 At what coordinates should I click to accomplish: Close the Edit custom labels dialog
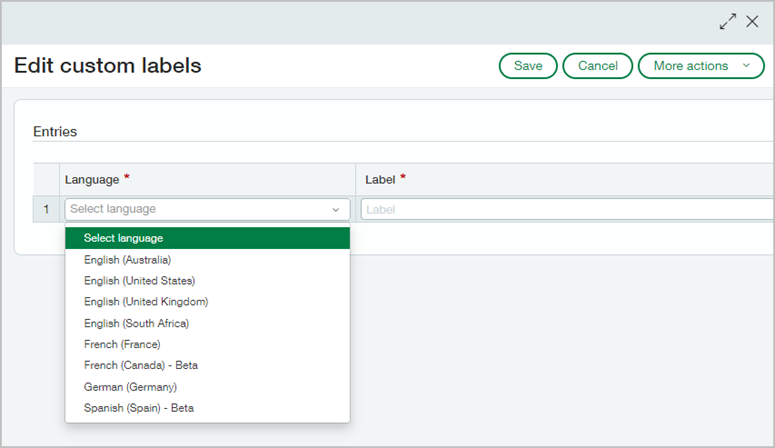(x=753, y=21)
